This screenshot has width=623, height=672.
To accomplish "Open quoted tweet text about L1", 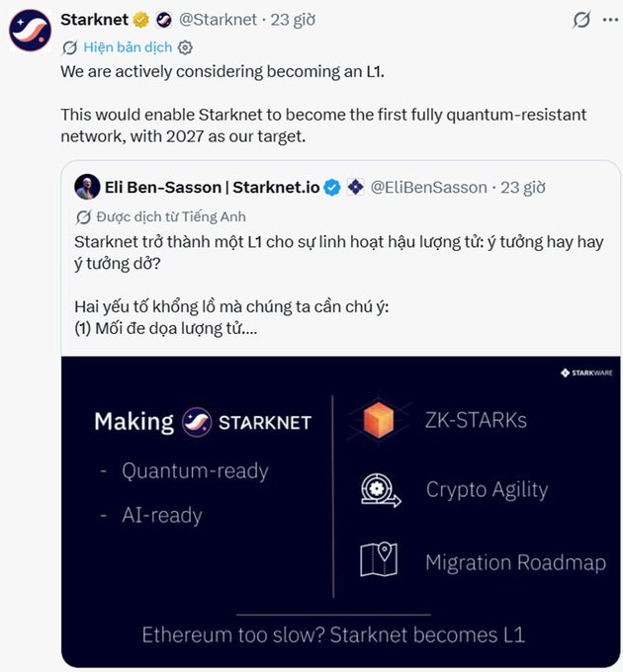I will click(x=339, y=285).
